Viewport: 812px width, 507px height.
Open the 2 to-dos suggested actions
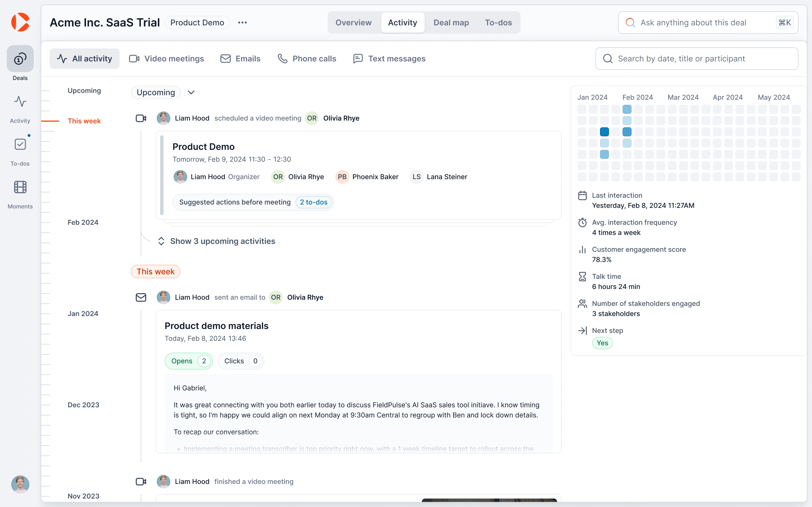coord(314,202)
